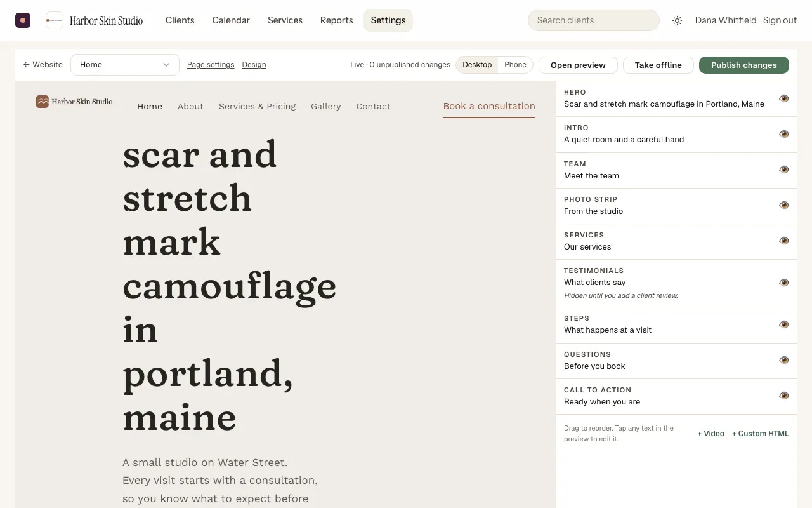This screenshot has height=508, width=812.
Task: Open the Clients menu
Action: 180,20
